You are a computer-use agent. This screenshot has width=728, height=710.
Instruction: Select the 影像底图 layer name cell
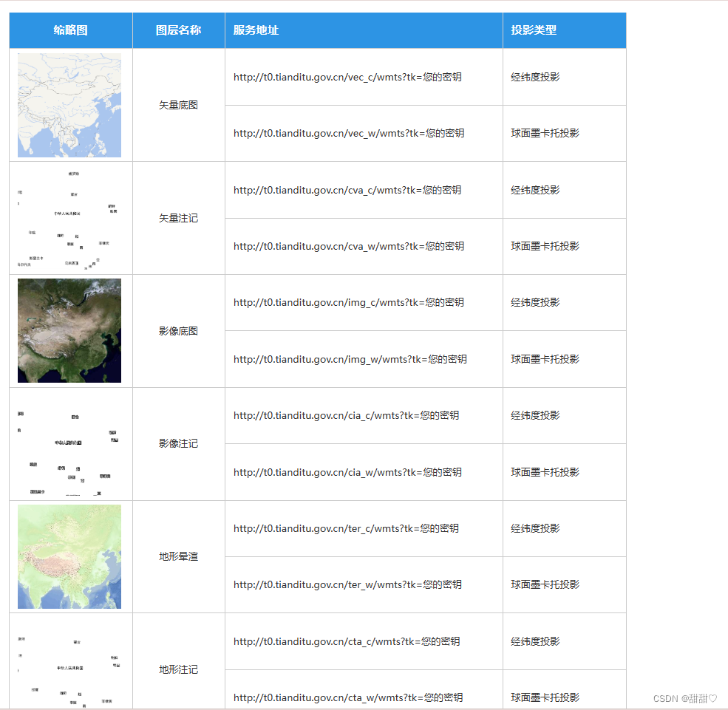pyautogui.click(x=178, y=331)
